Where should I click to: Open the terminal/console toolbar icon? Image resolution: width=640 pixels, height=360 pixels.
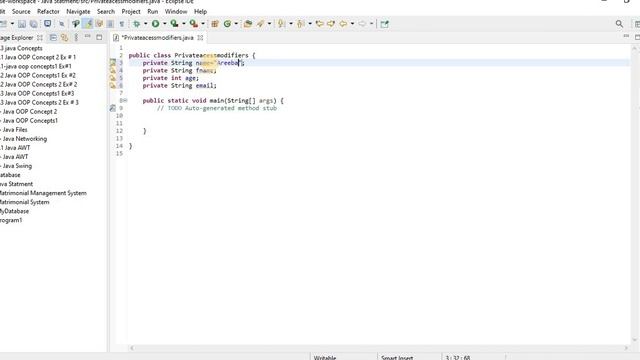[x=48, y=24]
